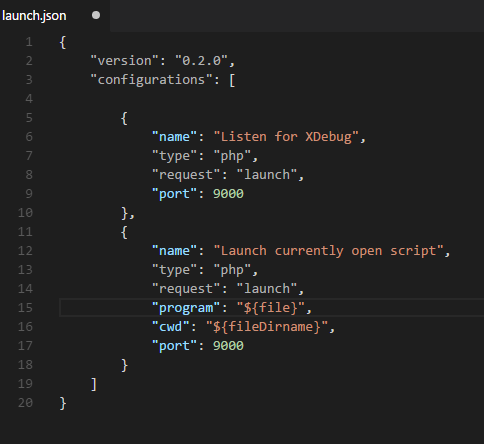The image size is (484, 444).
Task: Place cursor on the "version" key
Action: (124, 61)
